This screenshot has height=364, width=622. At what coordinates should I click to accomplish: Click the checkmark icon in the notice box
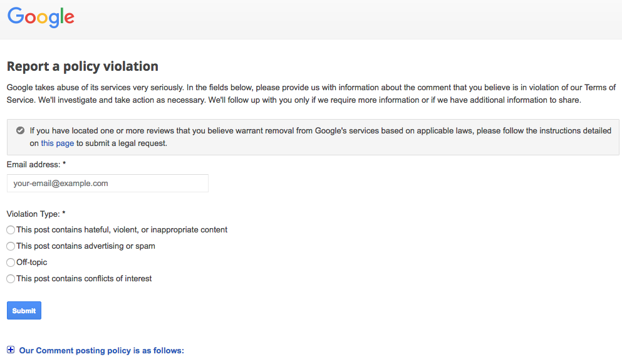tap(20, 130)
